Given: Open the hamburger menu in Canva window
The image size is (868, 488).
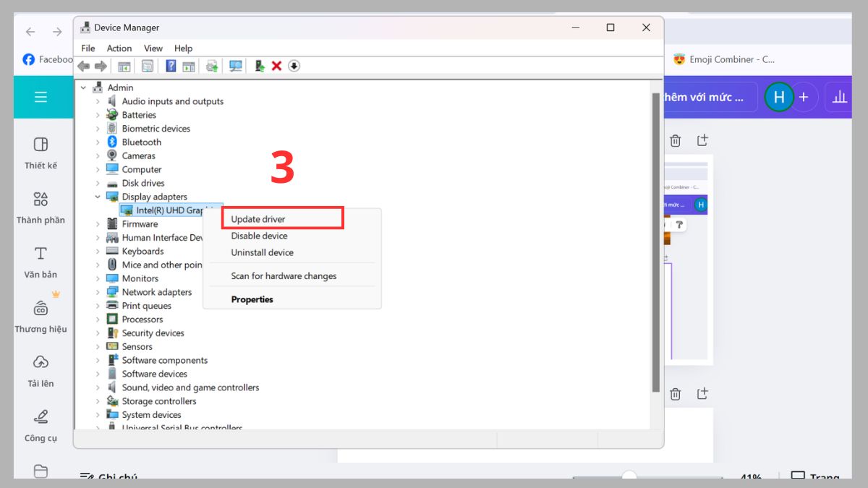Looking at the screenshot, I should (41, 97).
